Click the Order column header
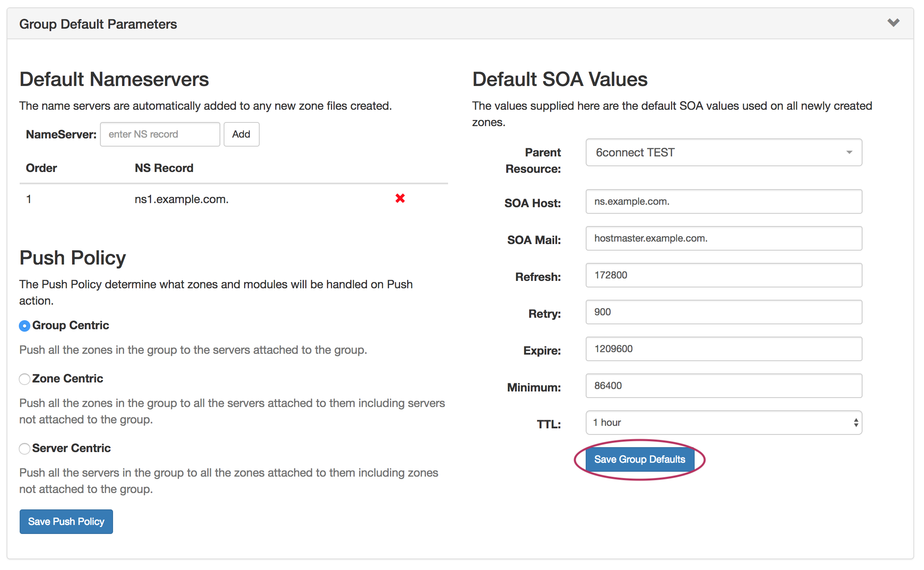Image resolution: width=924 pixels, height=570 pixels. 41,168
